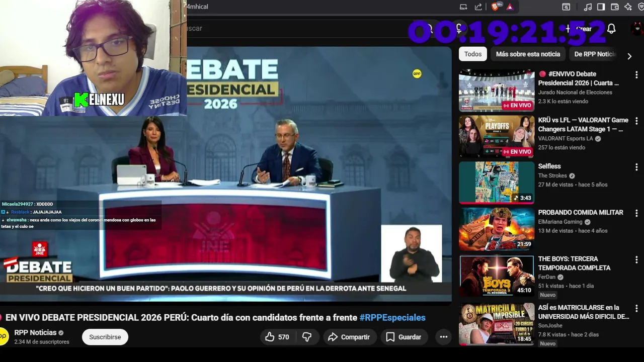Click EN VIVO badge on VALORANT thumbnail

coord(518,152)
